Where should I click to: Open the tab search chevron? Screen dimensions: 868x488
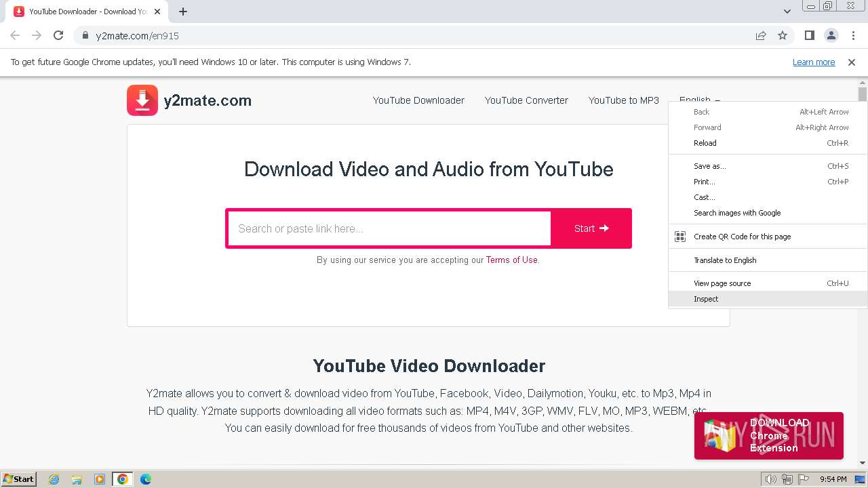coord(787,12)
